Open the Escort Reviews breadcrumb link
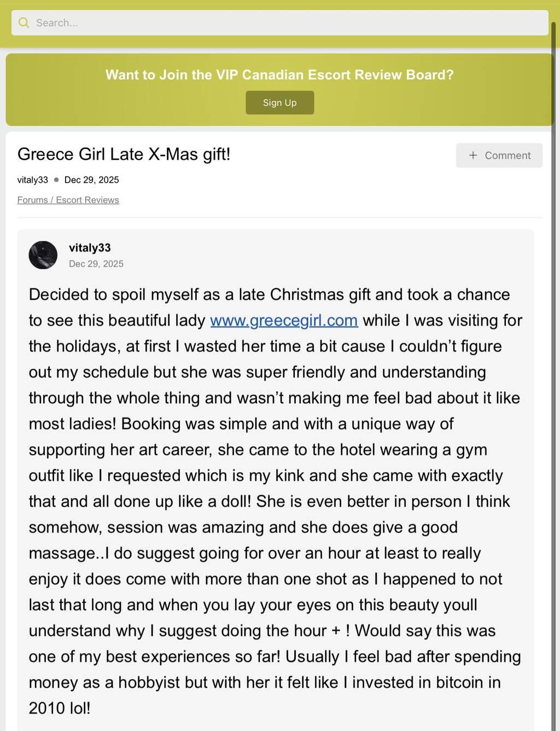The height and width of the screenshot is (731, 560). click(87, 200)
